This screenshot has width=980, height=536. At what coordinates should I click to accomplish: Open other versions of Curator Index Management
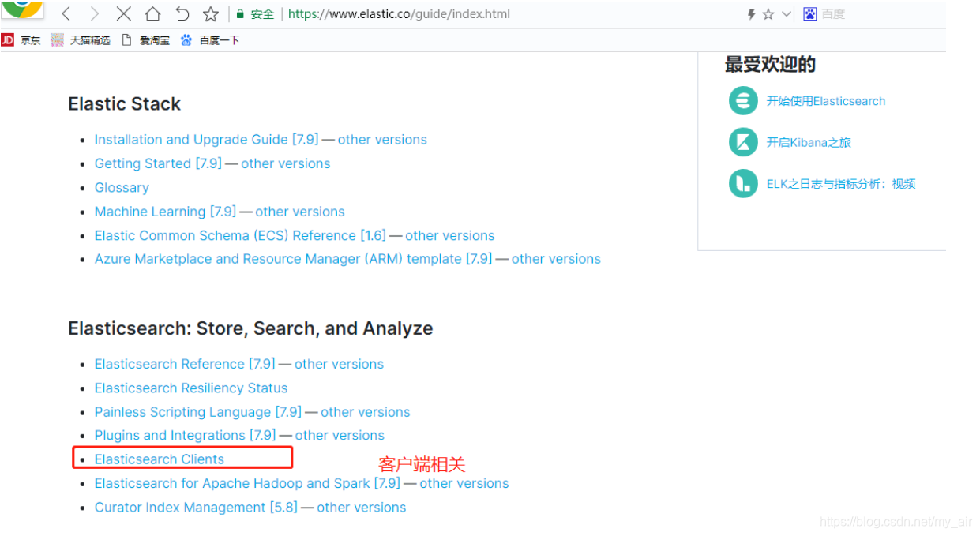[362, 508]
